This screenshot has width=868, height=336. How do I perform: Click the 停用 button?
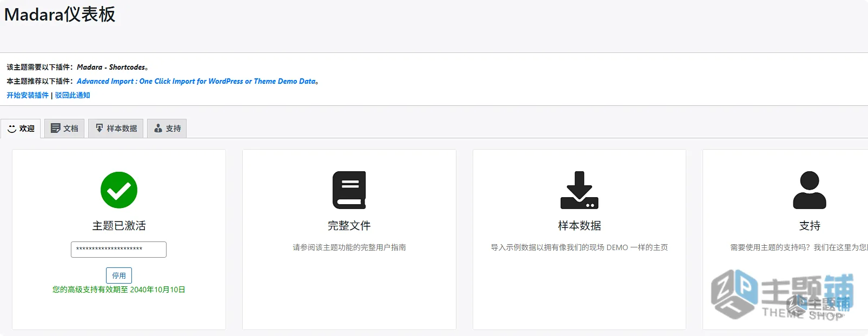(119, 275)
